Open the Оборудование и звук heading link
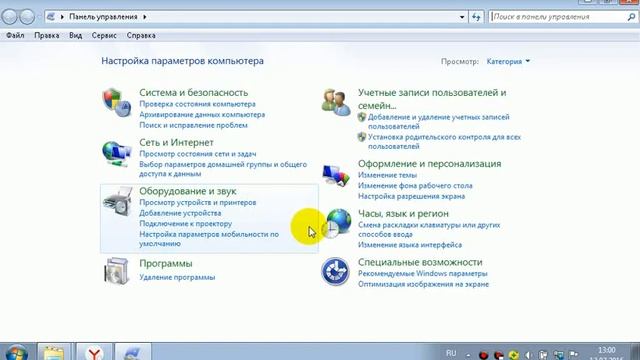Viewport: 640px width, 360px height. point(188,191)
